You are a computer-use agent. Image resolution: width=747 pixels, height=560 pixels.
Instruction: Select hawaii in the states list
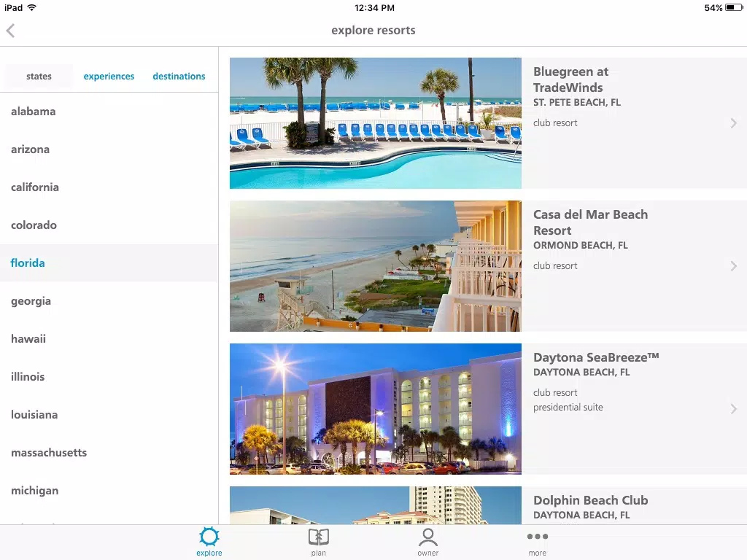tap(109, 338)
